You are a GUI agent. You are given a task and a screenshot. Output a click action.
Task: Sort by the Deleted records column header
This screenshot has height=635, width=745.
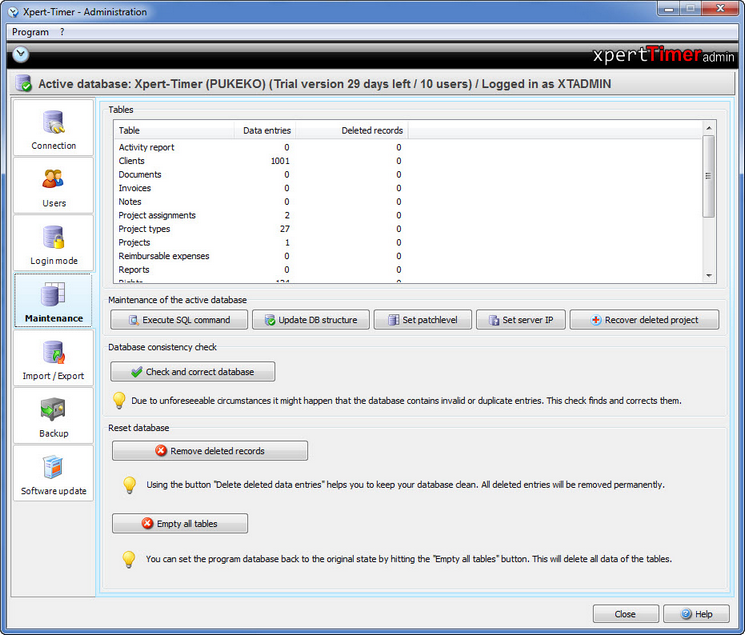352,130
